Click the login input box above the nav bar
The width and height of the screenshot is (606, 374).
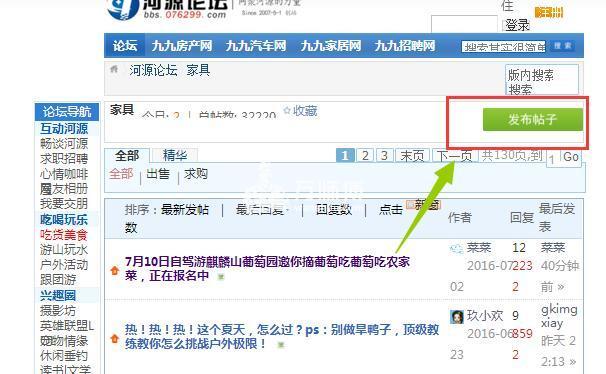click(x=464, y=24)
